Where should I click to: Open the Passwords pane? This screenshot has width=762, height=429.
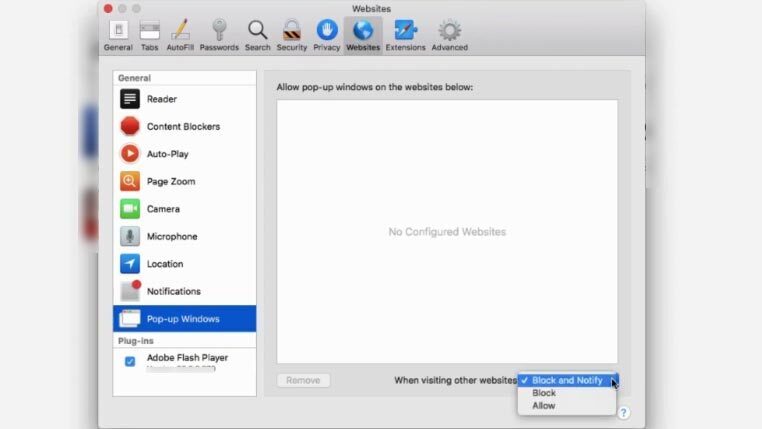click(x=218, y=34)
